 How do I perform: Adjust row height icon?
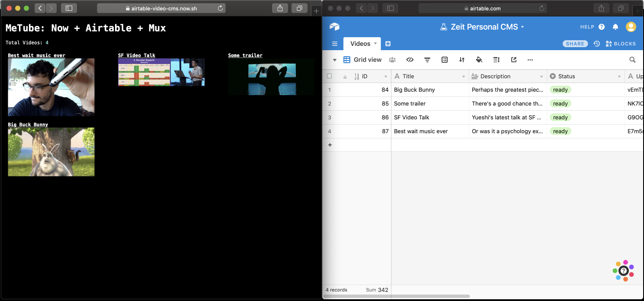[x=496, y=60]
